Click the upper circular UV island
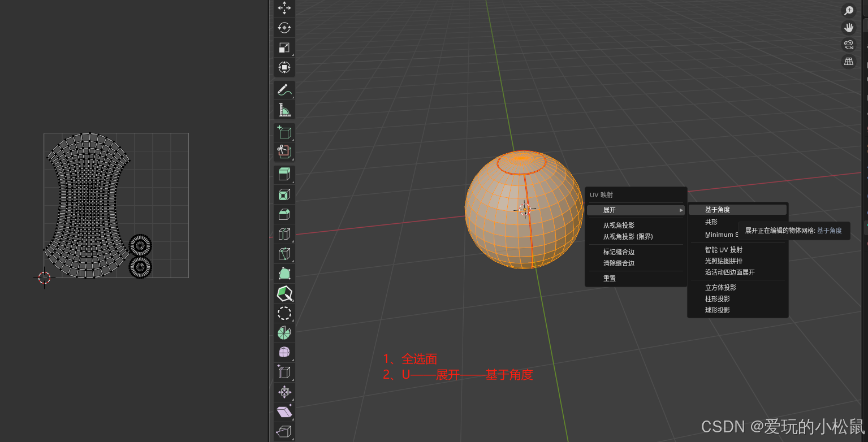The width and height of the screenshot is (868, 442). pos(140,246)
